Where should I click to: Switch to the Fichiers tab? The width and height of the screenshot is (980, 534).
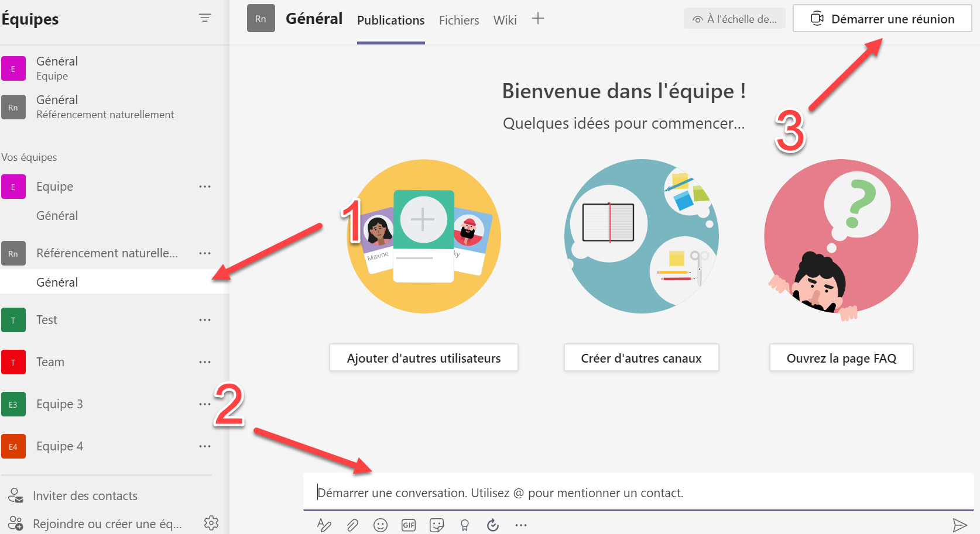click(x=459, y=20)
